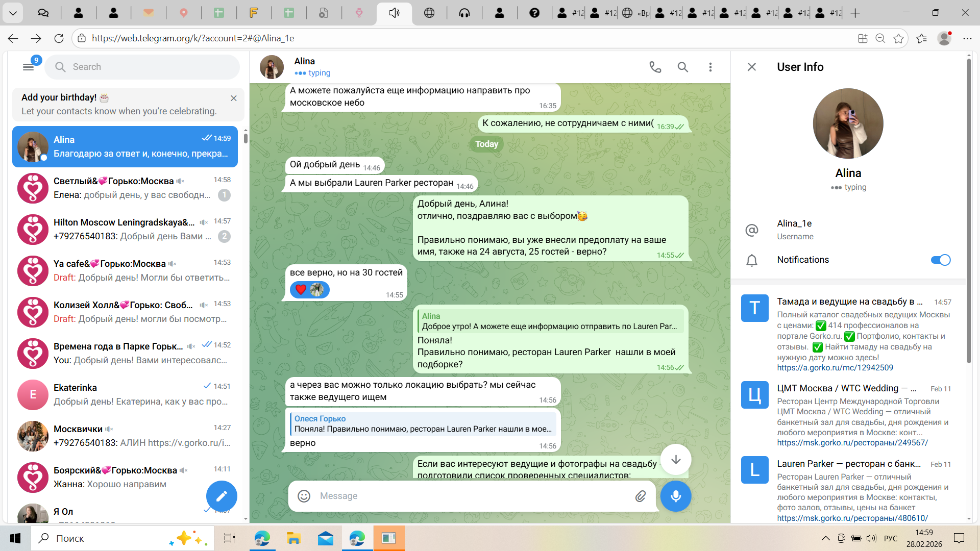
Task: Open the a.gorko.ru/mc/12942509 link
Action: 835,367
